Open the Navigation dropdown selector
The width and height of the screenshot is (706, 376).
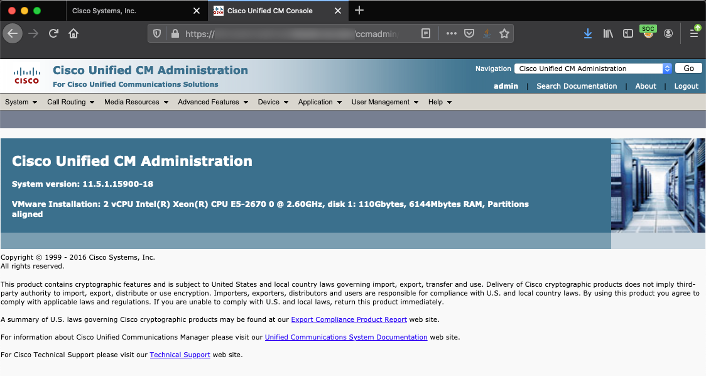[593, 68]
